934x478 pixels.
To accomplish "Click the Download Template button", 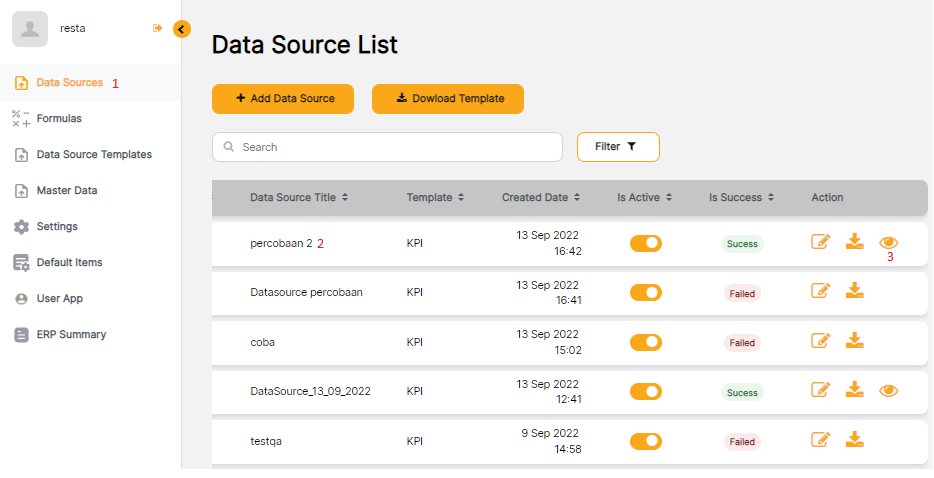I will [x=448, y=99].
